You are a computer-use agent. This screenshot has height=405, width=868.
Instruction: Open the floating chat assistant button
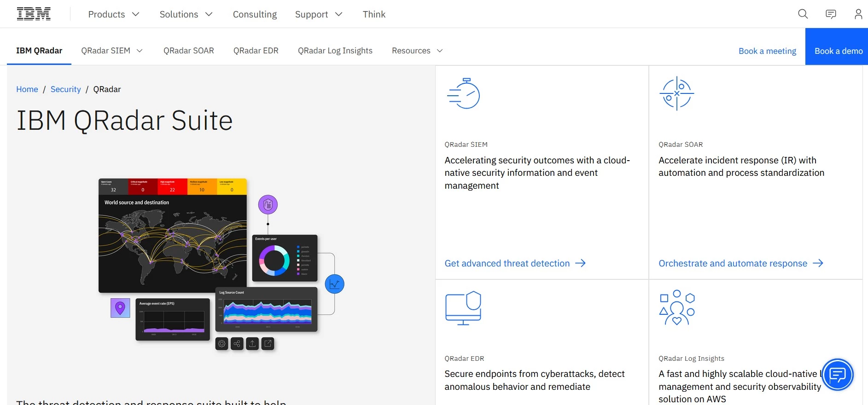[x=838, y=375]
